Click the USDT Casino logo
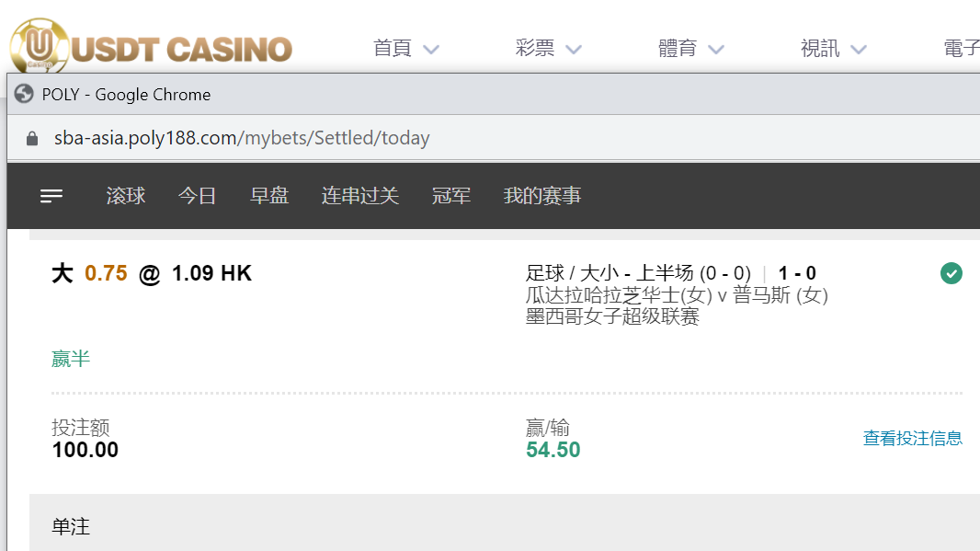Viewport: 980px width, 551px height. pos(151,46)
